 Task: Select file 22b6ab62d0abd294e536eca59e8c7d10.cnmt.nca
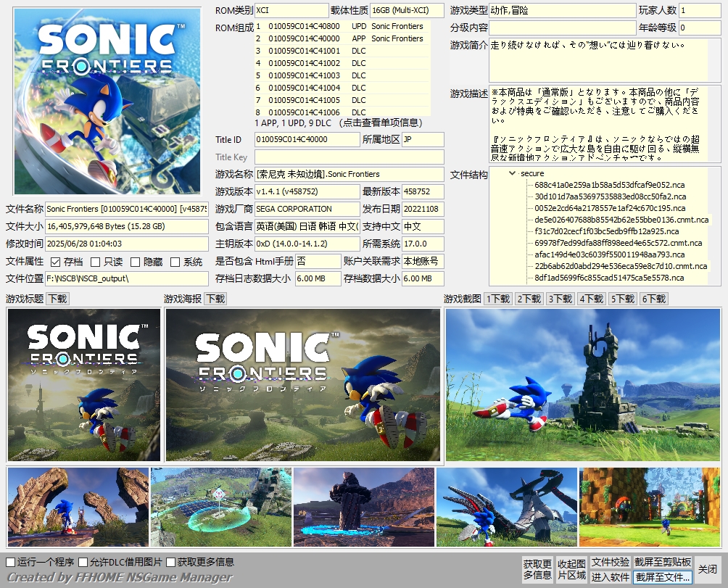point(621,266)
